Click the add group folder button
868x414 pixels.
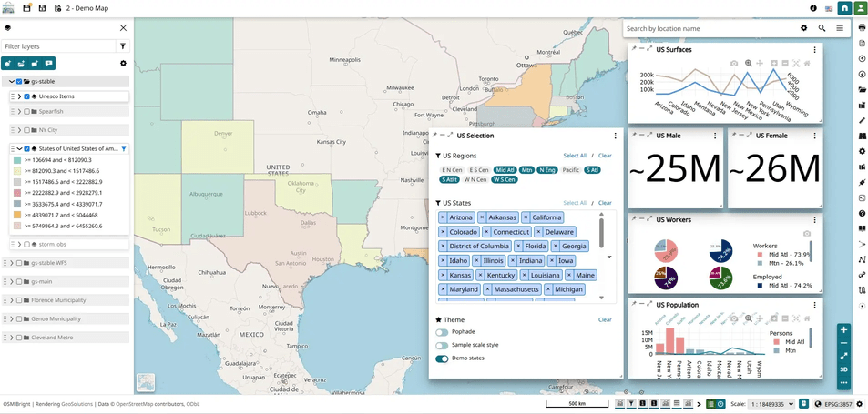click(x=22, y=63)
